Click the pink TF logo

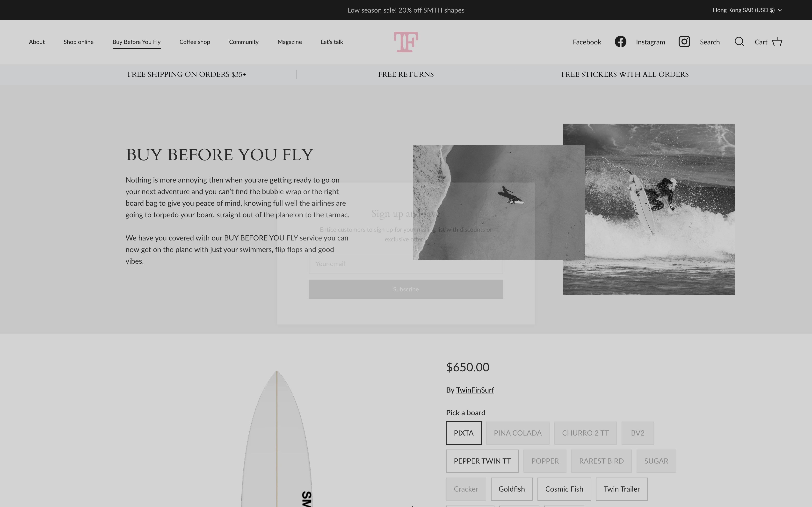pyautogui.click(x=406, y=42)
